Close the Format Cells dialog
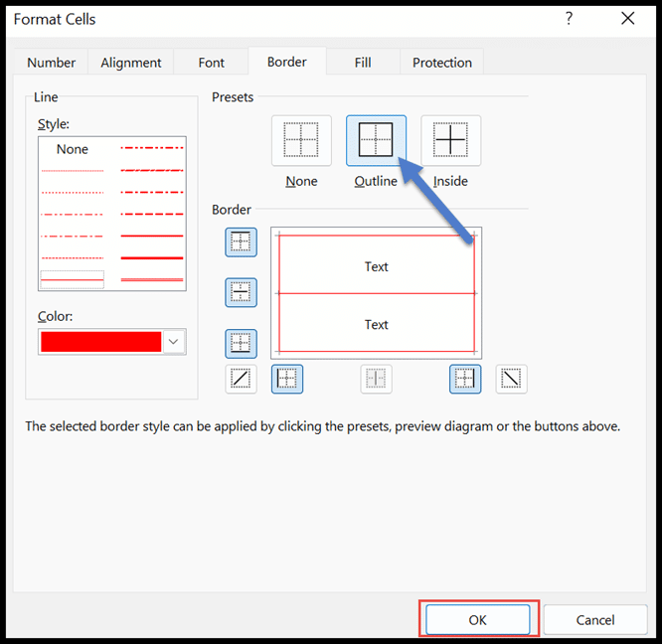This screenshot has width=662, height=644. click(628, 18)
